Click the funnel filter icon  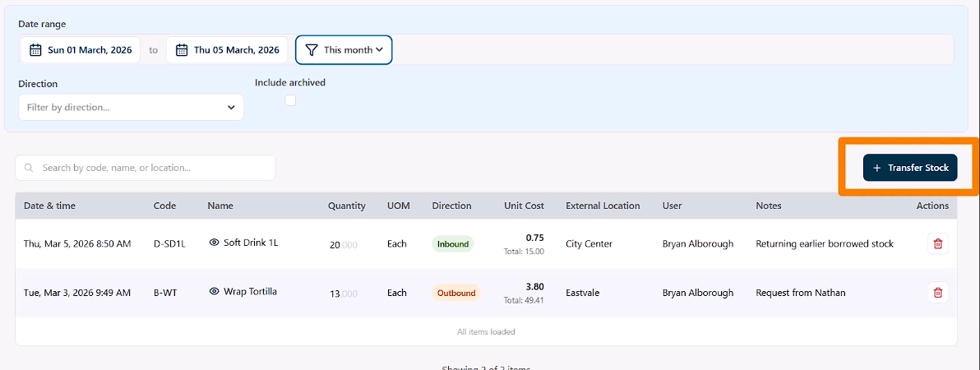[x=311, y=50]
